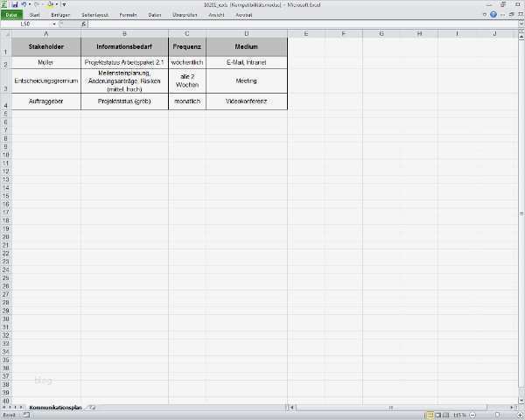Click the macro record icon in status bar
The image size is (525, 420).
26,416
